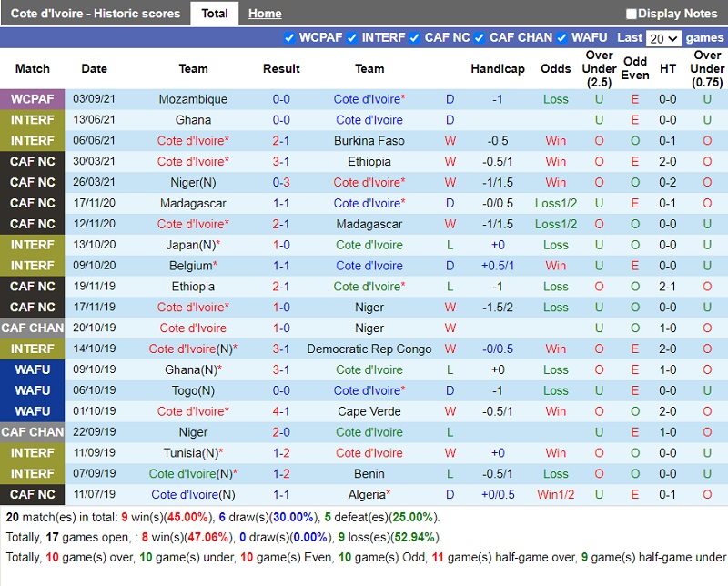This screenshot has height=586, width=728.
Task: Disable the CAF NC checkbox
Action: (415, 37)
